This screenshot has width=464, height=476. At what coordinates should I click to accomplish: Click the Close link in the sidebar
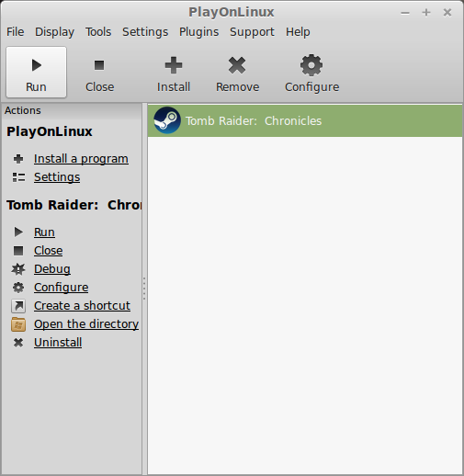(49, 251)
